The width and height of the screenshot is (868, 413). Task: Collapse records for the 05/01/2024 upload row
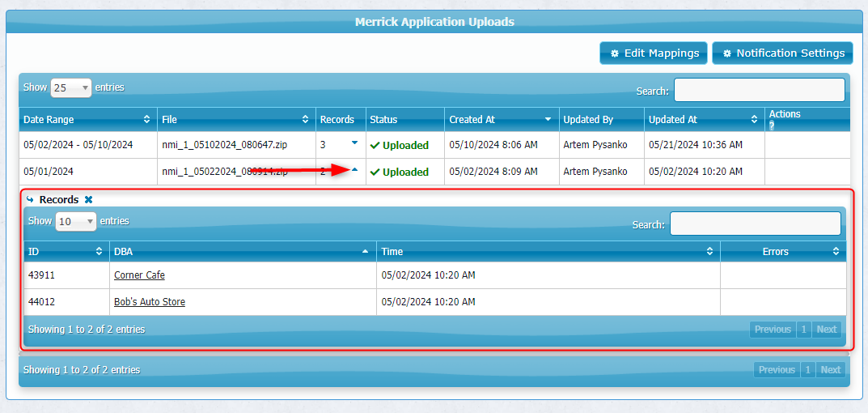point(354,169)
